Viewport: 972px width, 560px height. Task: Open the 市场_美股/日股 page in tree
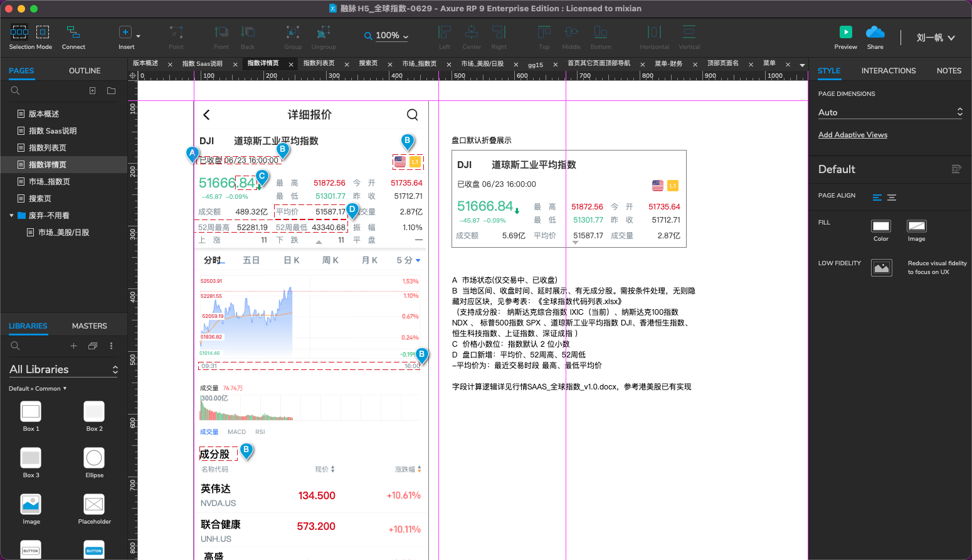pos(64,233)
